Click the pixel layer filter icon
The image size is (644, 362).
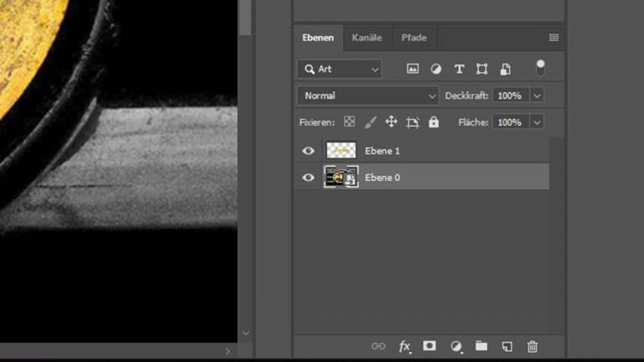pyautogui.click(x=413, y=69)
